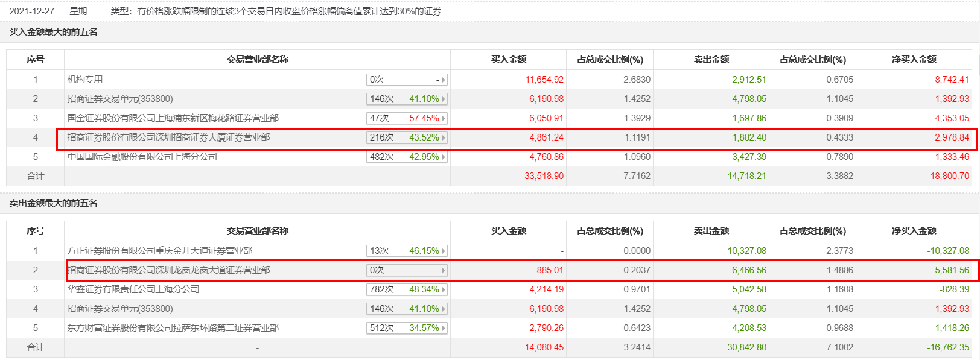Select net value -5,581.56
This screenshot has height=360, width=980.
click(x=950, y=270)
